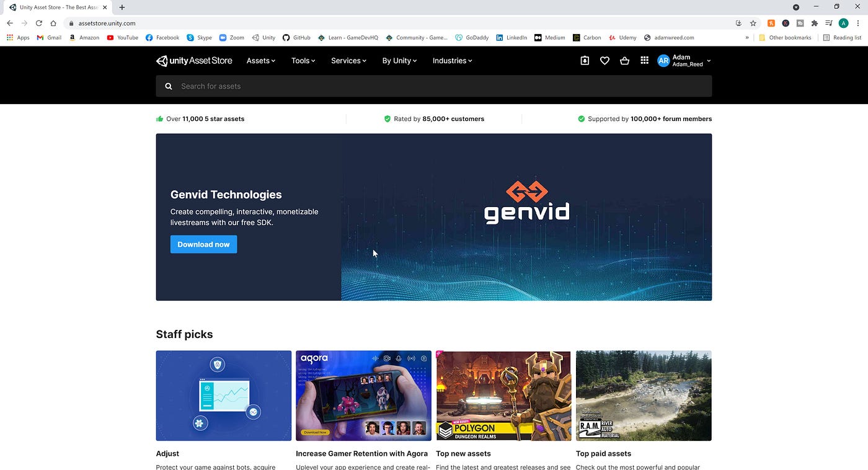Open the My Assets download icon
868x470 pixels.
[585, 61]
